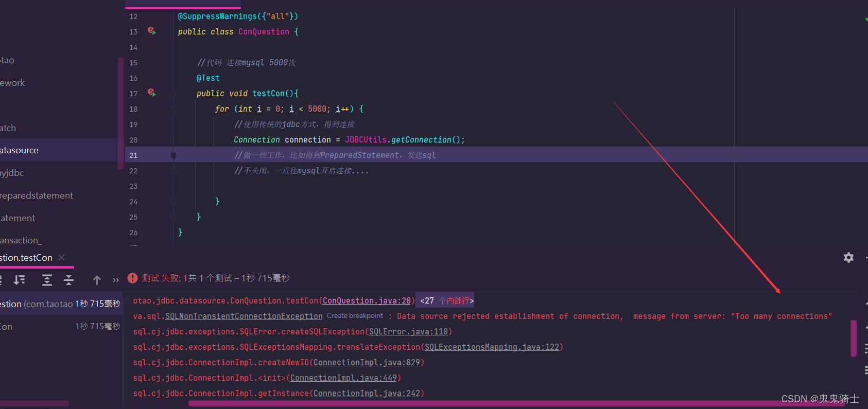Click the Create breakpoint link
The height and width of the screenshot is (409, 868).
(355, 316)
